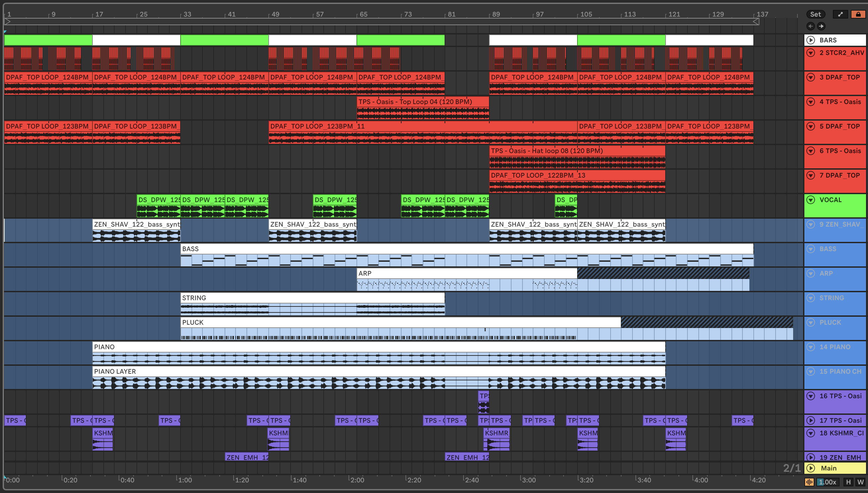
Task: Collapse the VOCAL track fold button
Action: tap(810, 200)
